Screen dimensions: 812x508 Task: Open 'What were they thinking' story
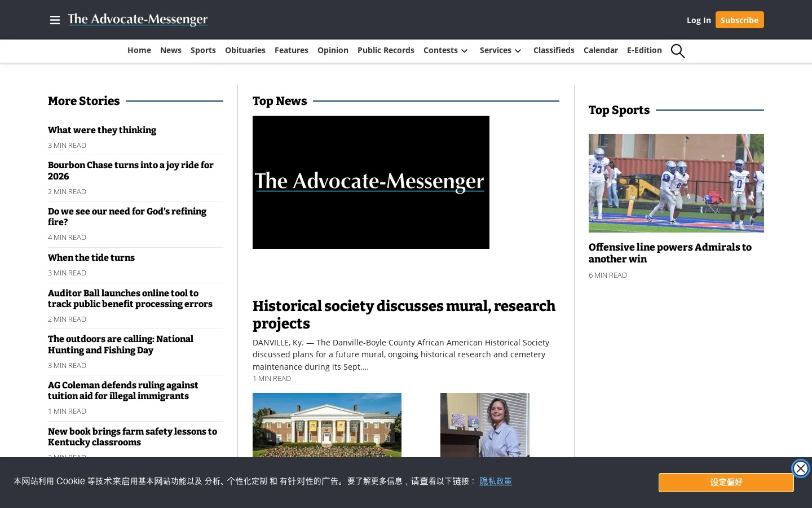102,130
